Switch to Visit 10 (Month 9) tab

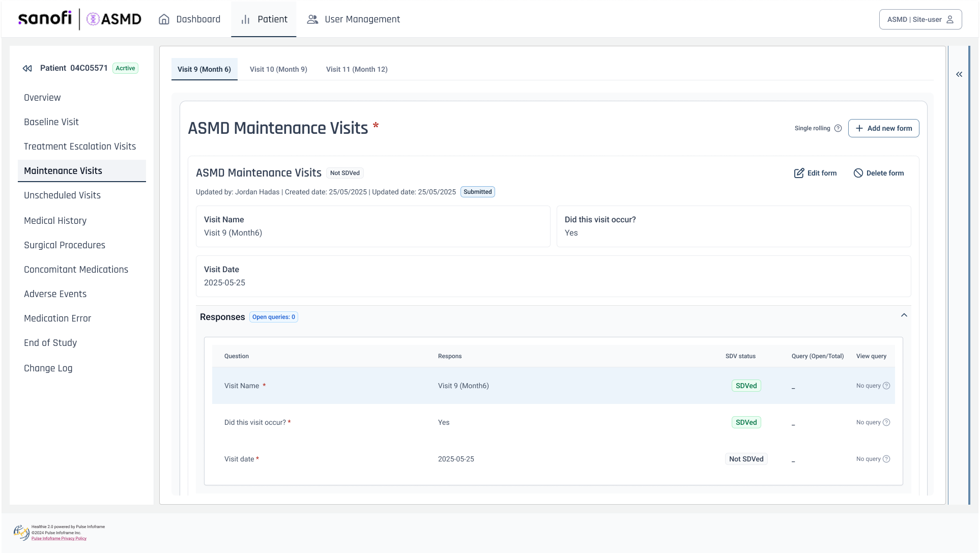tap(278, 69)
